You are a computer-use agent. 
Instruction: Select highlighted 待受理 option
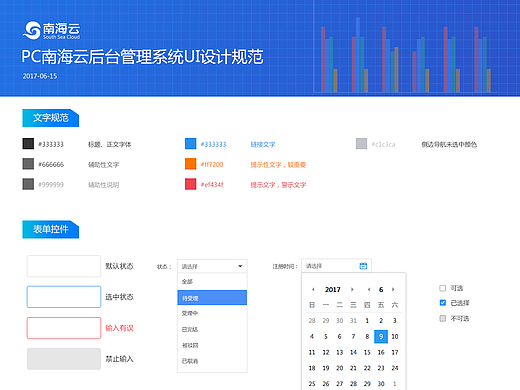click(x=212, y=298)
